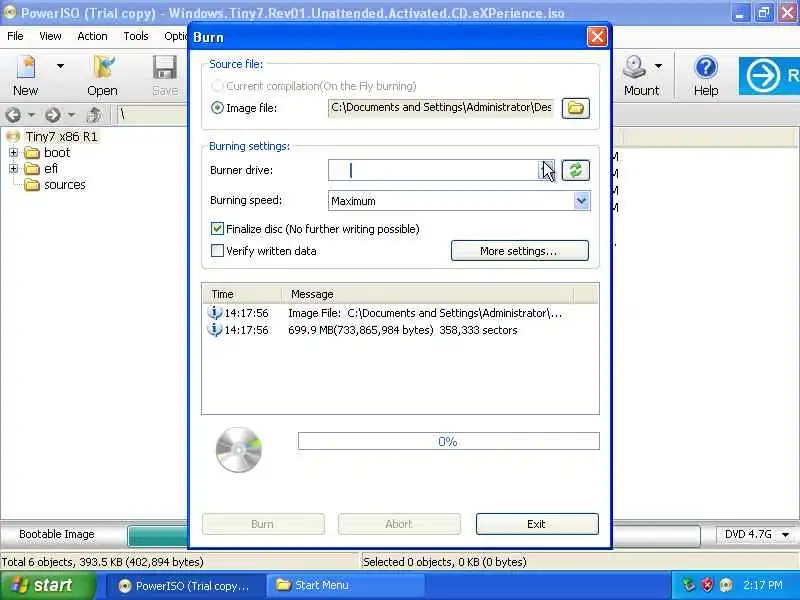Image resolution: width=800 pixels, height=600 pixels.
Task: Switch to PowerISO taskbar button
Action: point(186,586)
